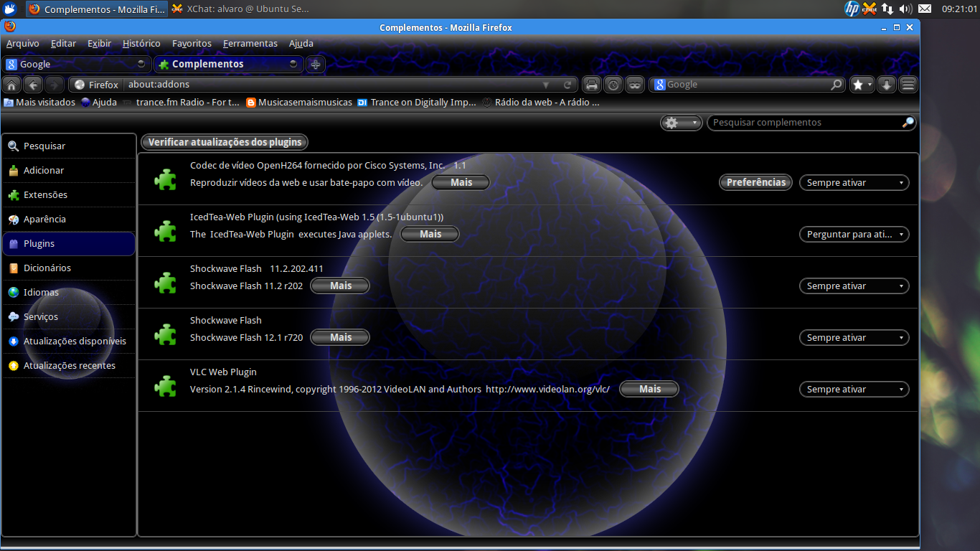Image resolution: width=980 pixels, height=551 pixels.
Task: Change OpenH264 codec activation dropdown
Action: pyautogui.click(x=854, y=182)
